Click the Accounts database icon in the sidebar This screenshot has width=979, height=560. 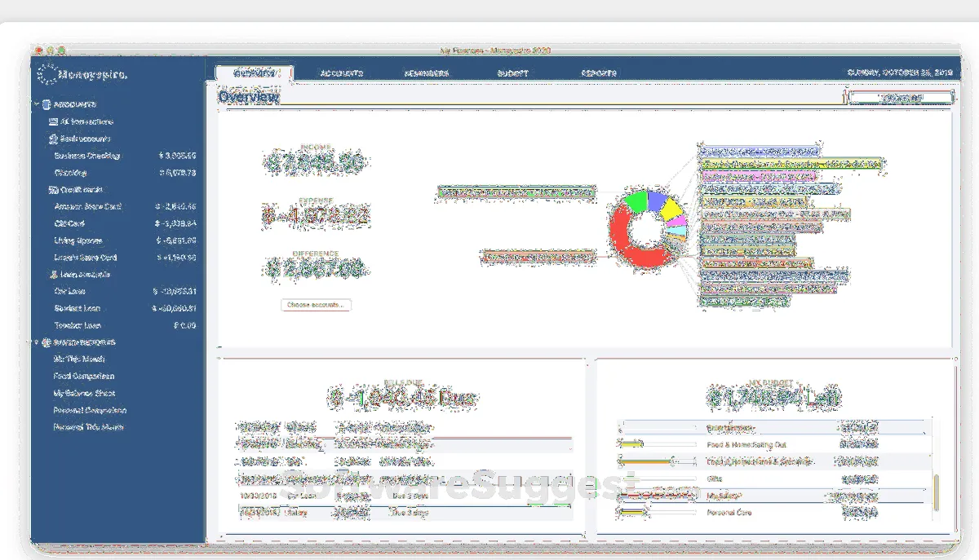point(47,104)
